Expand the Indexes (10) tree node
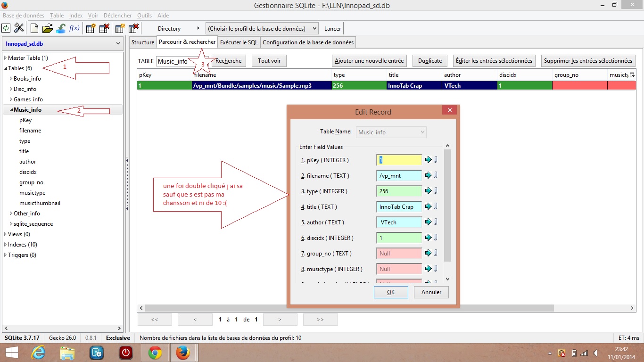 click(x=5, y=245)
